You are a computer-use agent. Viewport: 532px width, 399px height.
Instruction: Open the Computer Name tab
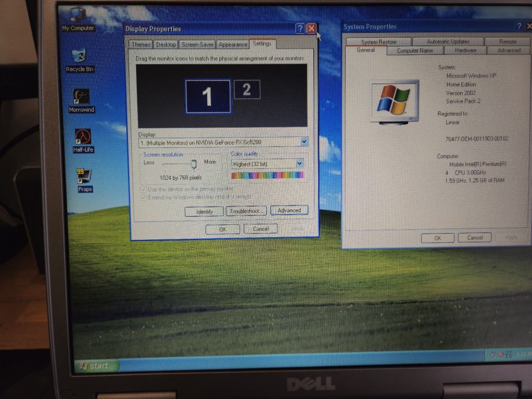coord(414,50)
